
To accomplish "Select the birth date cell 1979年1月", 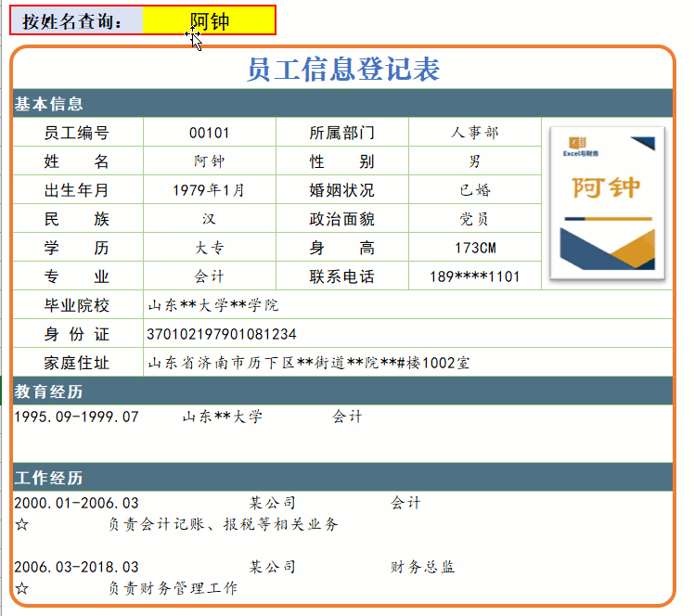I will pos(210,190).
